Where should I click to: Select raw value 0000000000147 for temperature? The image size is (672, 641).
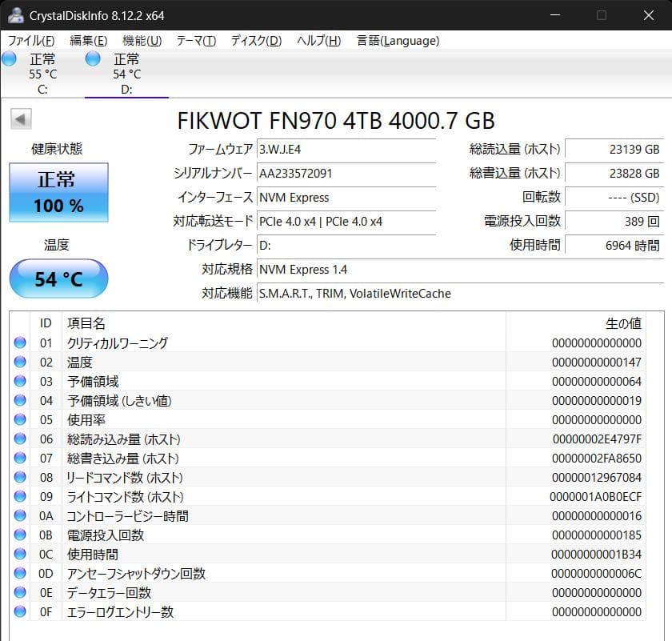tap(597, 363)
